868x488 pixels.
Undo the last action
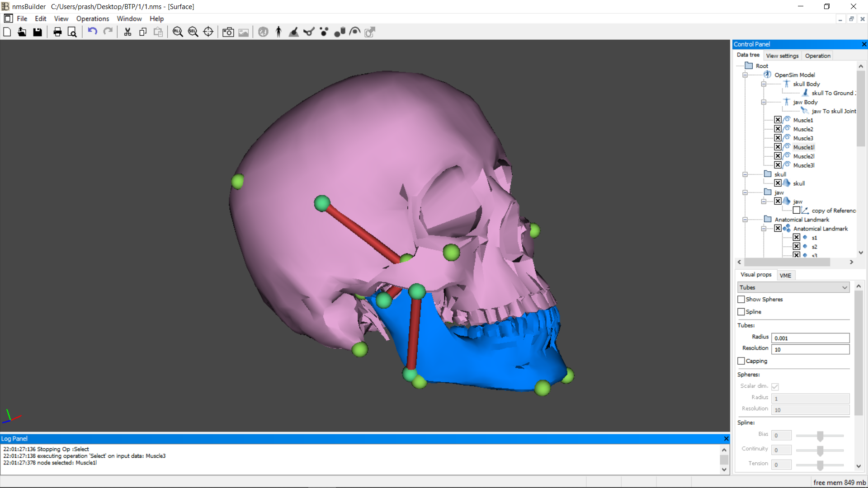93,32
